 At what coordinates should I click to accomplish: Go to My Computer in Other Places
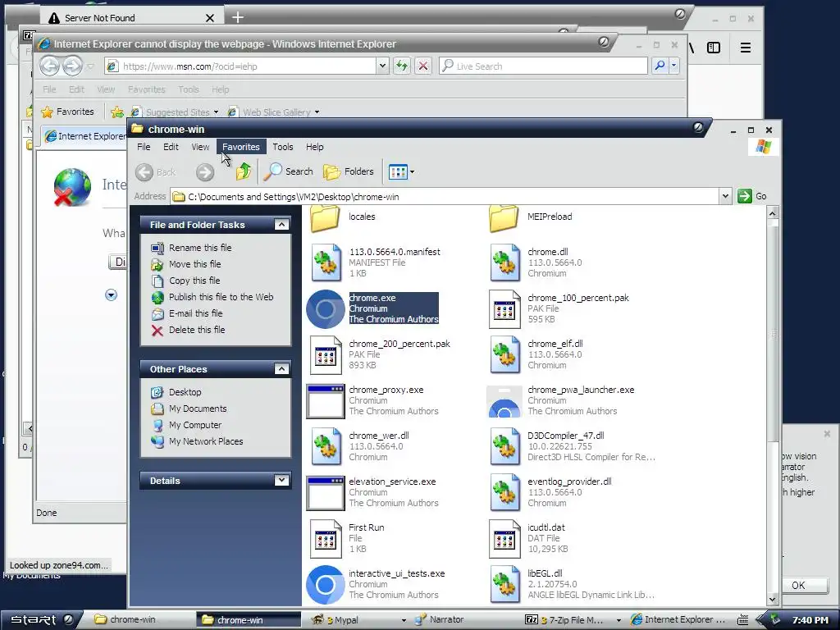tap(195, 425)
